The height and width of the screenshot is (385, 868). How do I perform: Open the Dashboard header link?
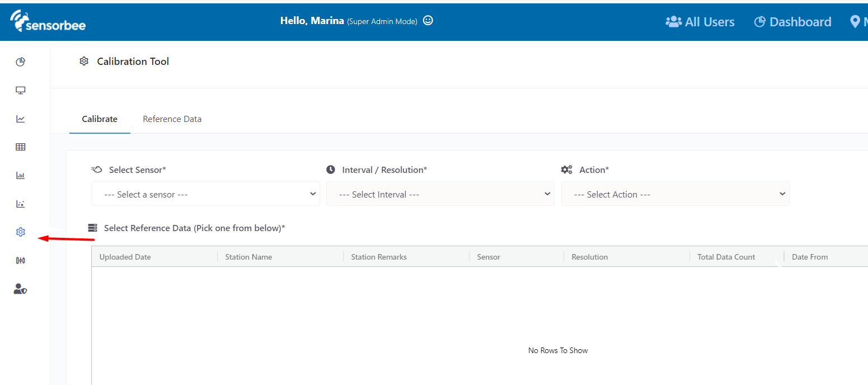[793, 22]
